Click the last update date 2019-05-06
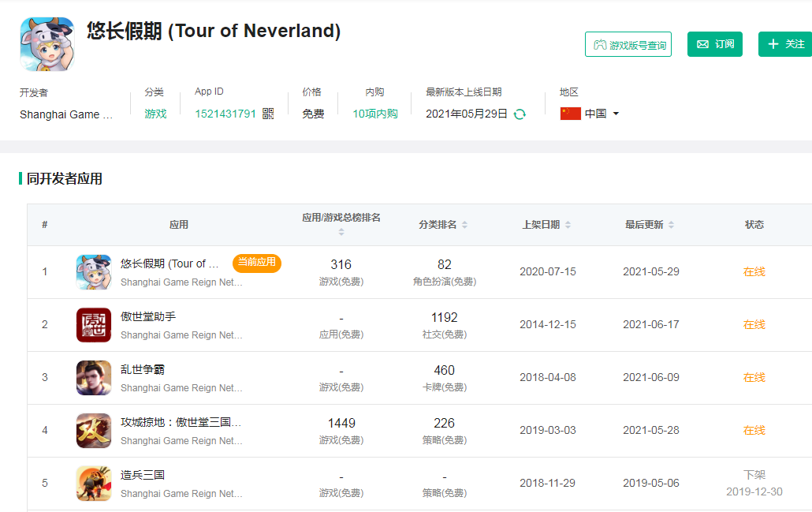812x512 pixels. (651, 483)
